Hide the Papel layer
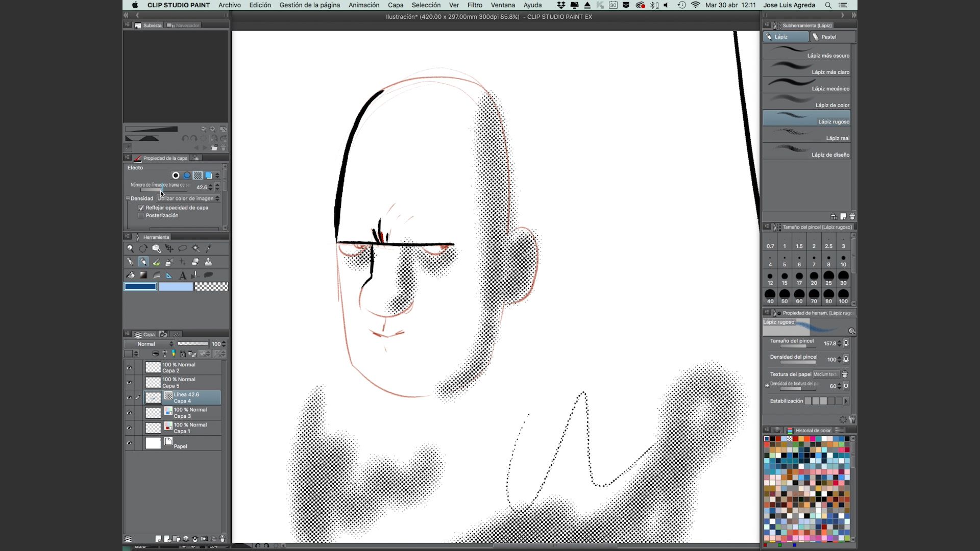 [129, 443]
